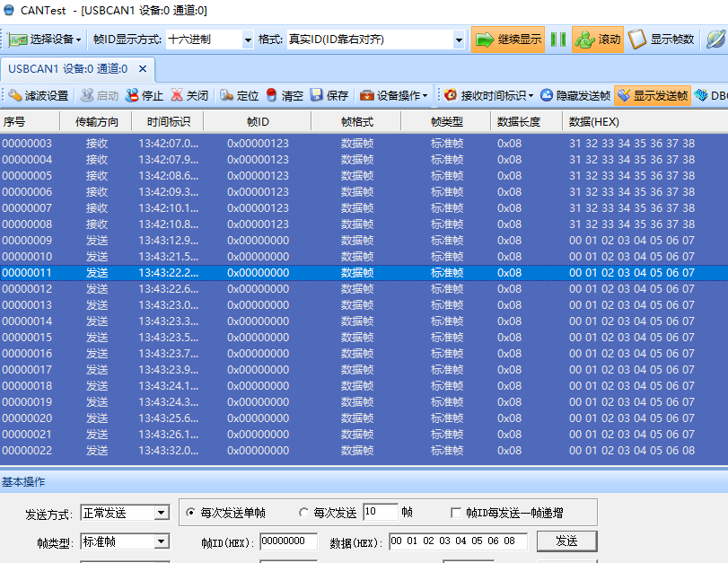
Task: Switch to the USBCAN1 设备:0 通道:0 tab
Action: (x=68, y=68)
